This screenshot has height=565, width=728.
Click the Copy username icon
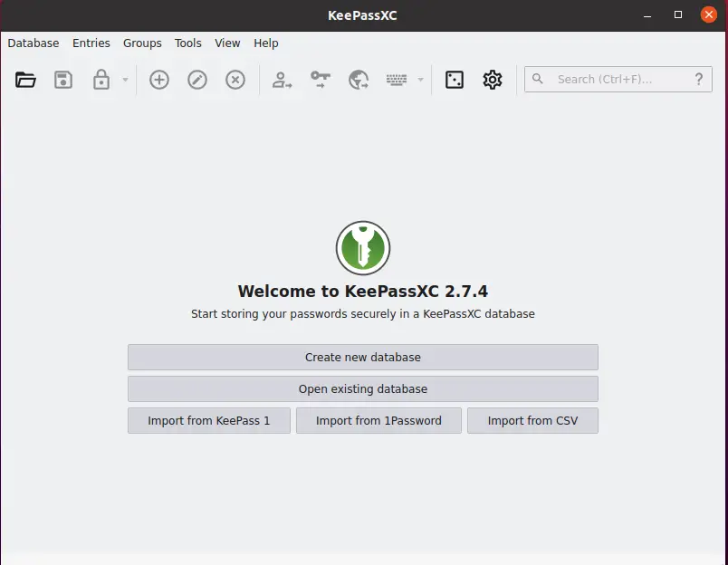[282, 80]
